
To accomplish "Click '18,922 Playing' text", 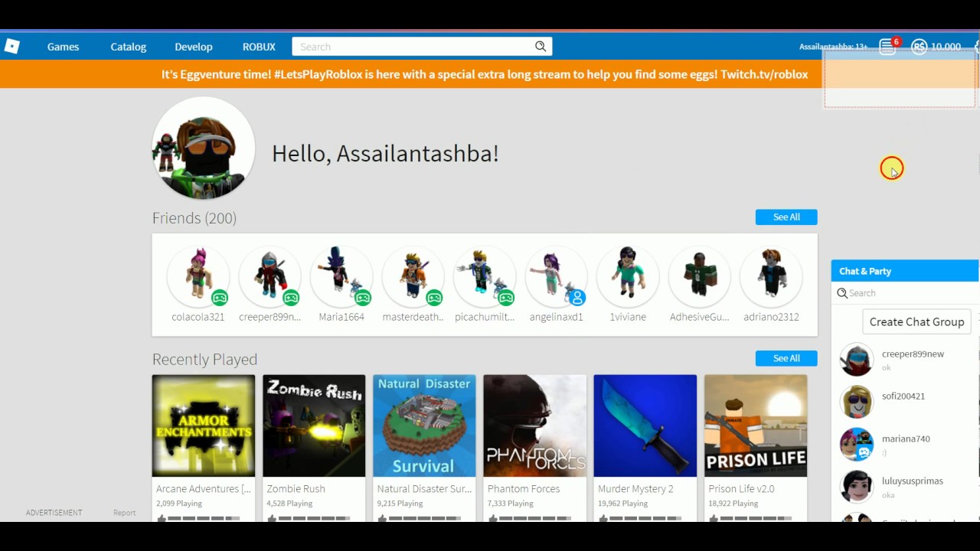I will pyautogui.click(x=733, y=504).
